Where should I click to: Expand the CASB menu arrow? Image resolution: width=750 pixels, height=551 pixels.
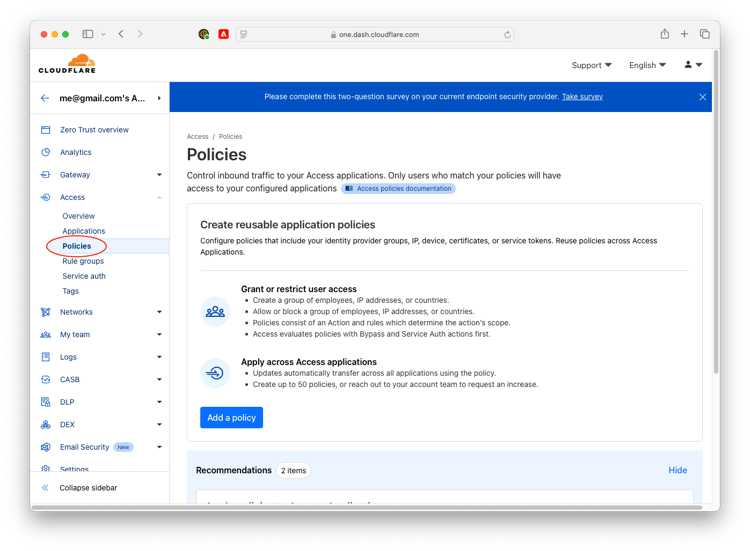pos(159,379)
